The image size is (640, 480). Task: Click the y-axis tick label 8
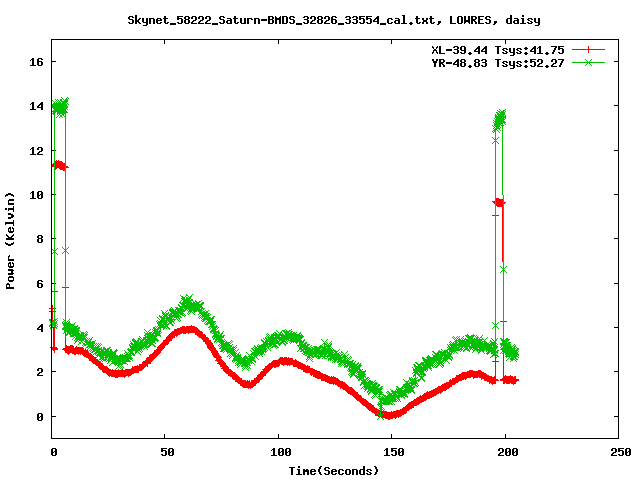coord(40,239)
